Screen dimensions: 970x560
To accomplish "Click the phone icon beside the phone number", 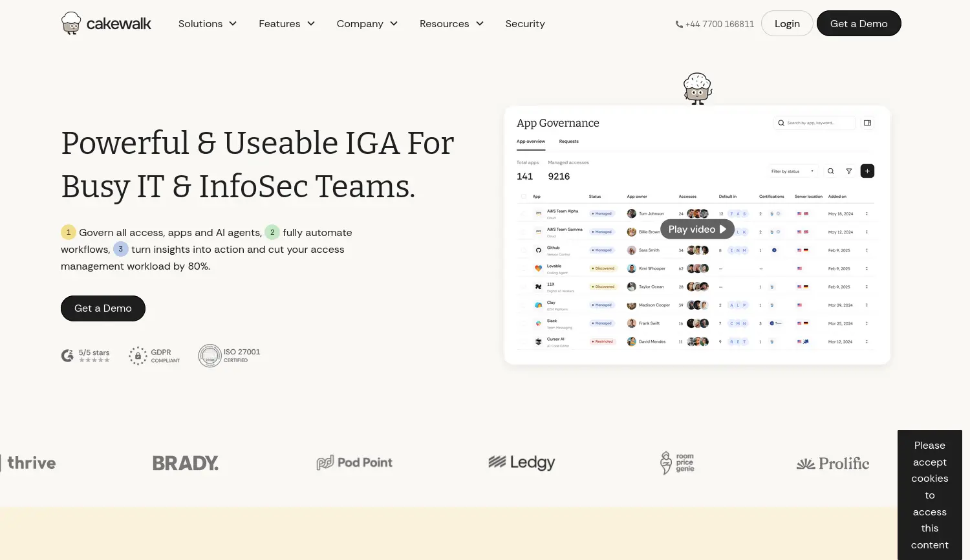I will point(679,25).
